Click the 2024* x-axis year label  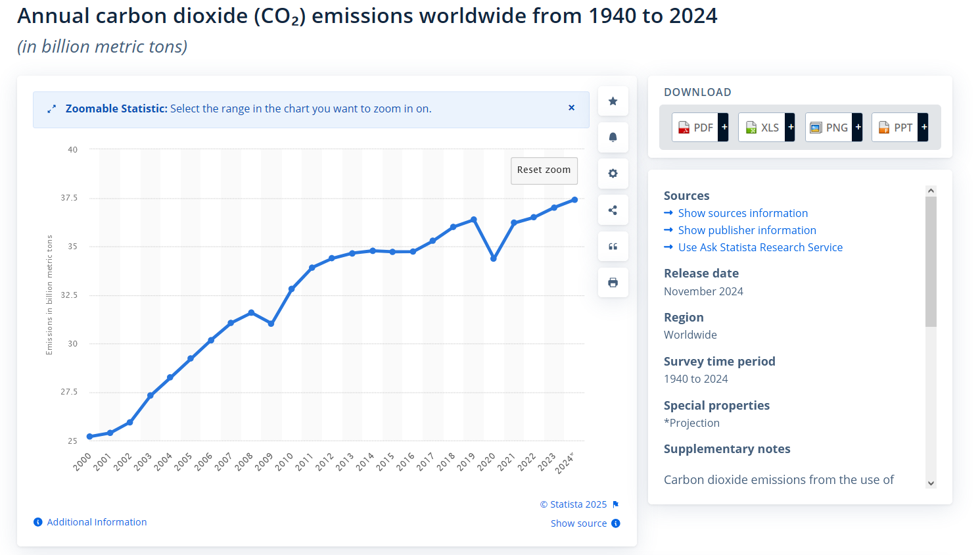[565, 462]
